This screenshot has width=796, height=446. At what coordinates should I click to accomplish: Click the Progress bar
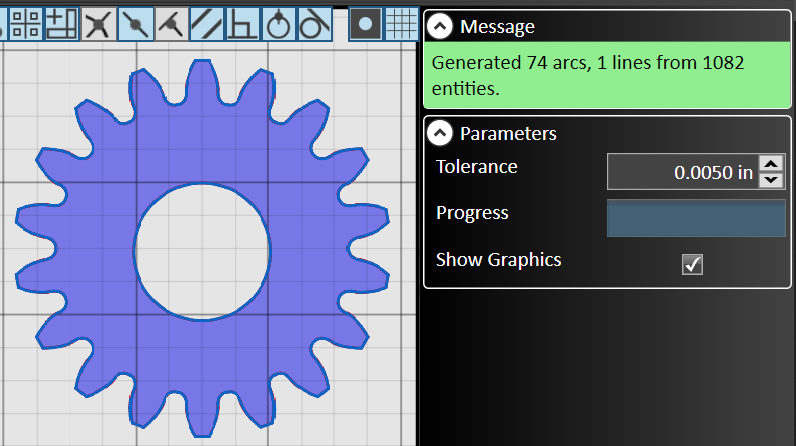point(696,218)
